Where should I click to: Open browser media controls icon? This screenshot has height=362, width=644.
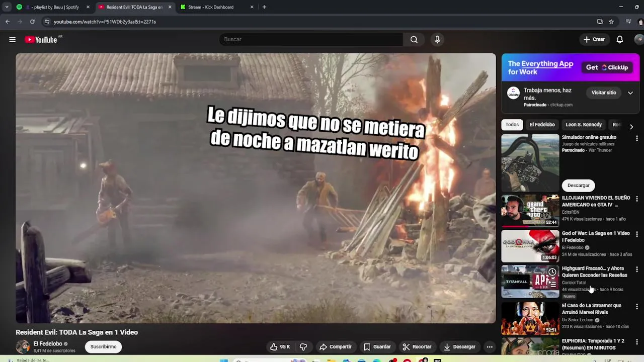628,22
